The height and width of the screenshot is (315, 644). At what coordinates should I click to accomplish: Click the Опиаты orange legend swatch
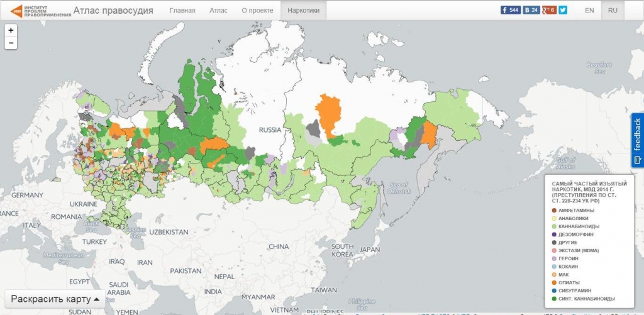pyautogui.click(x=553, y=282)
